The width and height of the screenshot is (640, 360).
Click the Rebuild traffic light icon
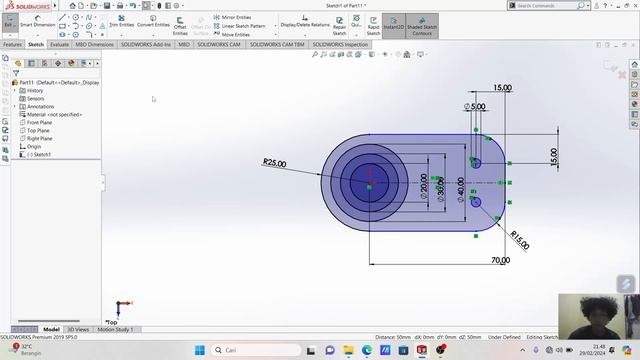pyautogui.click(x=159, y=6)
